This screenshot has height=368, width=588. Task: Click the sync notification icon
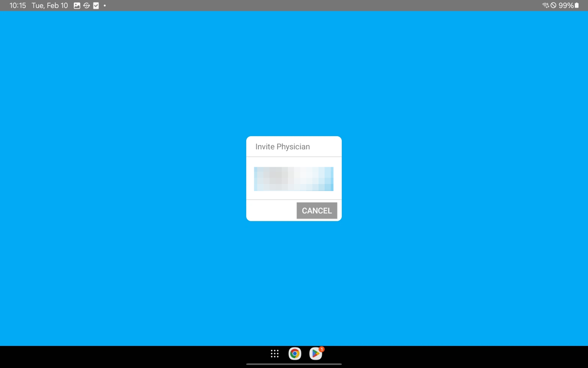tap(87, 5)
